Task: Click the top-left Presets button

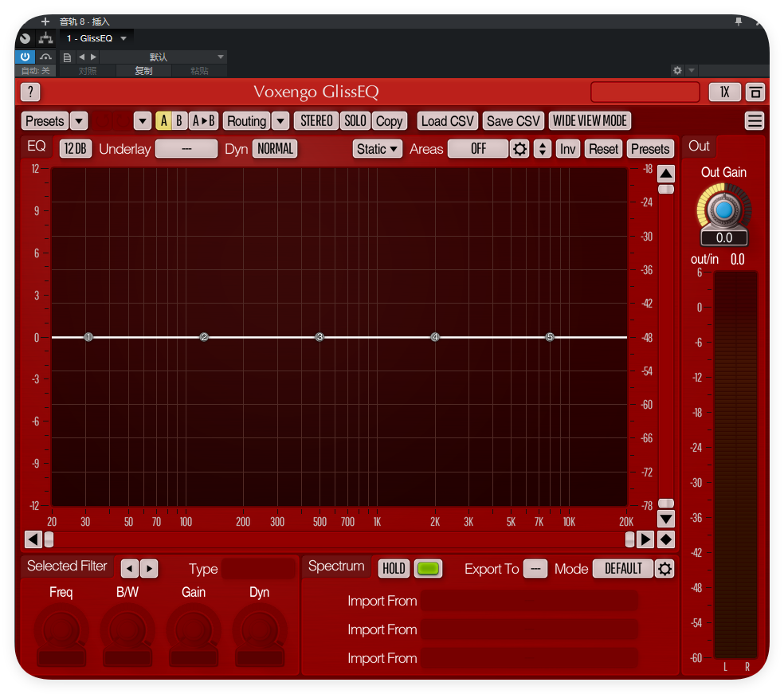Action: point(45,121)
